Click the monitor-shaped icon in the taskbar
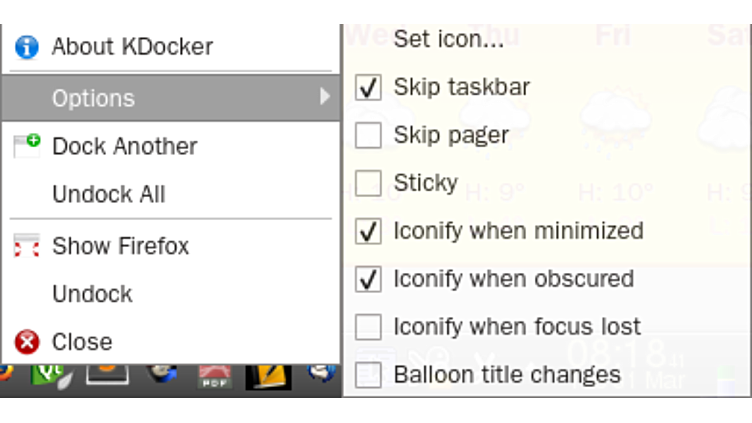752x423 pixels. [107, 373]
